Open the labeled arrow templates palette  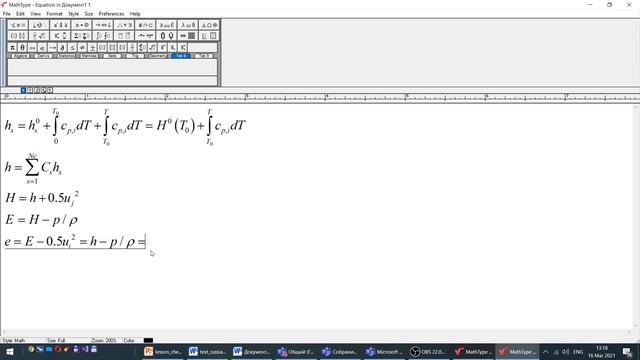(145, 36)
